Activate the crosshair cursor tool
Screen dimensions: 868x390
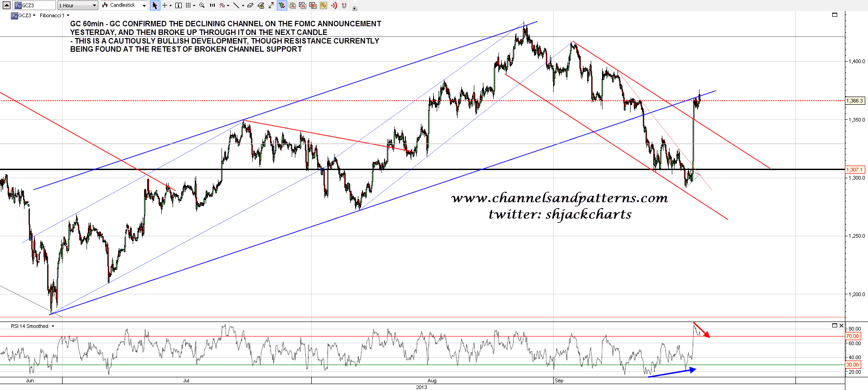165,5
